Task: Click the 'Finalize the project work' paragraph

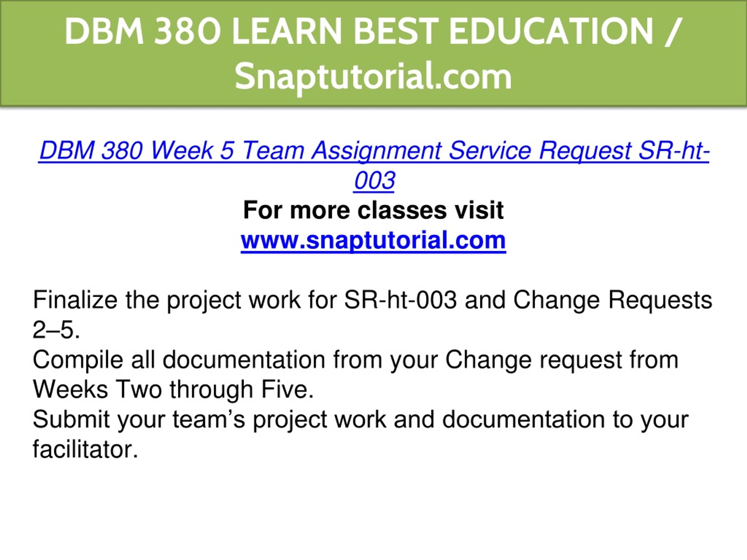Action: (x=372, y=315)
